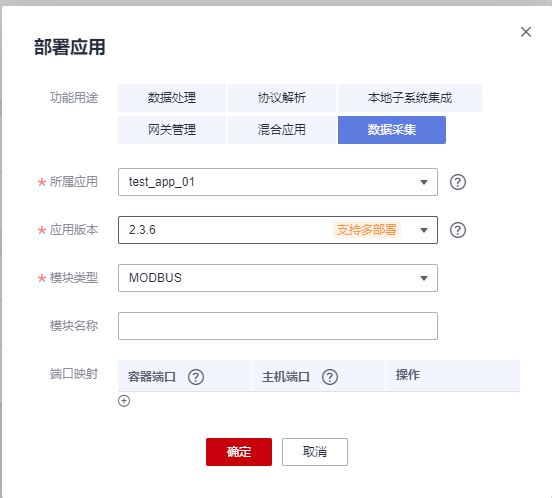Viewport: 552px width, 498px height.
Task: Choose 网关管理 option
Action: (x=172, y=130)
